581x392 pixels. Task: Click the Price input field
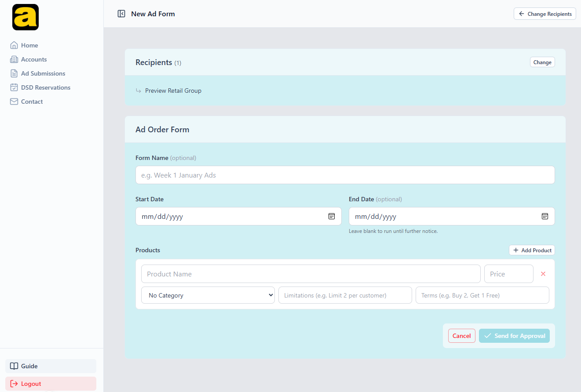(509, 274)
